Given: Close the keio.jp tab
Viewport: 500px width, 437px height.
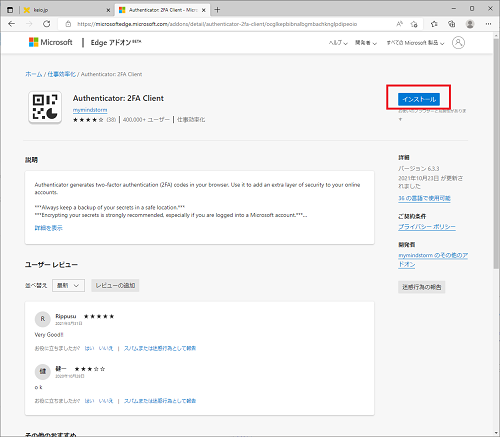Looking at the screenshot, I should click(108, 10).
